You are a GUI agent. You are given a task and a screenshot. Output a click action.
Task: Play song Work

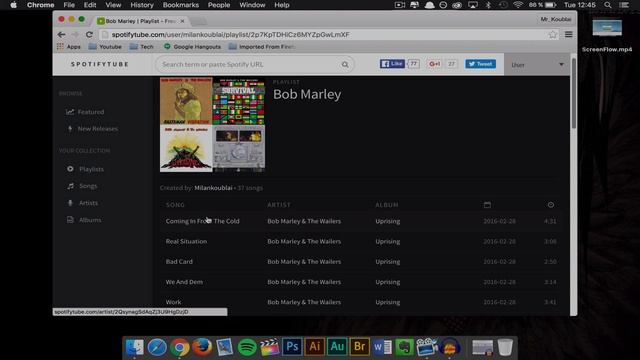pyautogui.click(x=173, y=302)
